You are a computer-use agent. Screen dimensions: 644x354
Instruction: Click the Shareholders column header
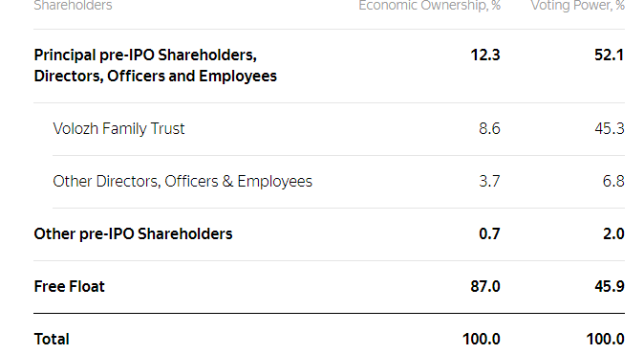pos(73,6)
